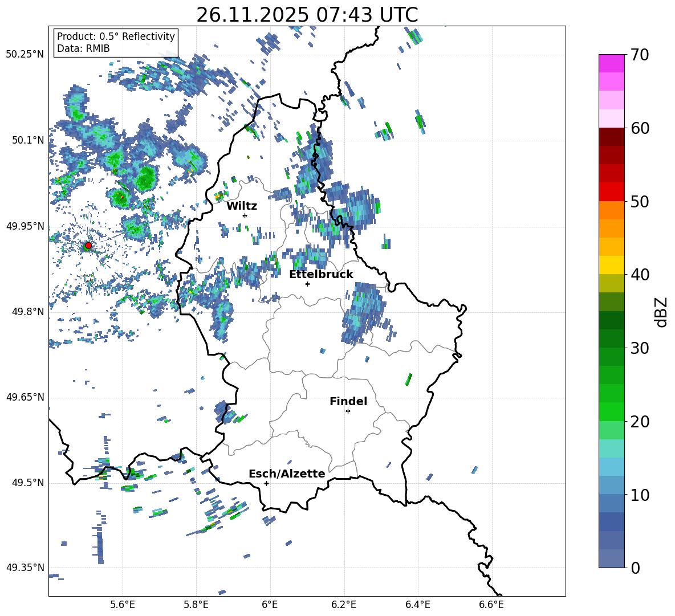The image size is (675, 616).
Task: Click the 6.6°E longitude label
Action: (491, 605)
